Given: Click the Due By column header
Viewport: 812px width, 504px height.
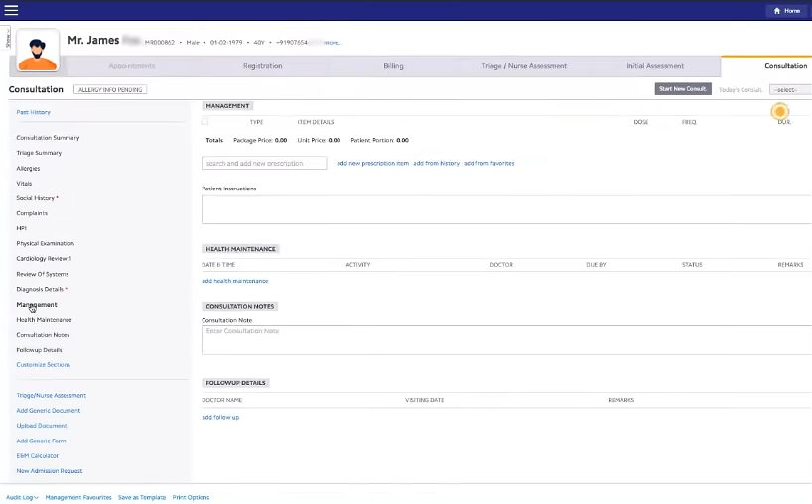Looking at the screenshot, I should 596,265.
